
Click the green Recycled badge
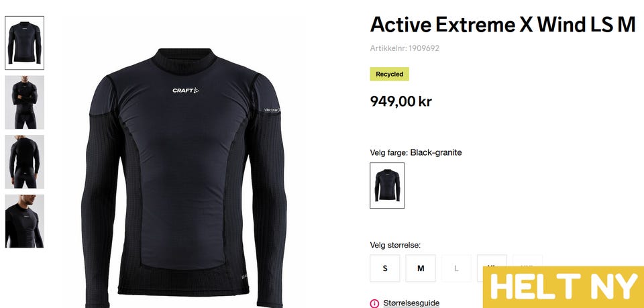(x=389, y=74)
